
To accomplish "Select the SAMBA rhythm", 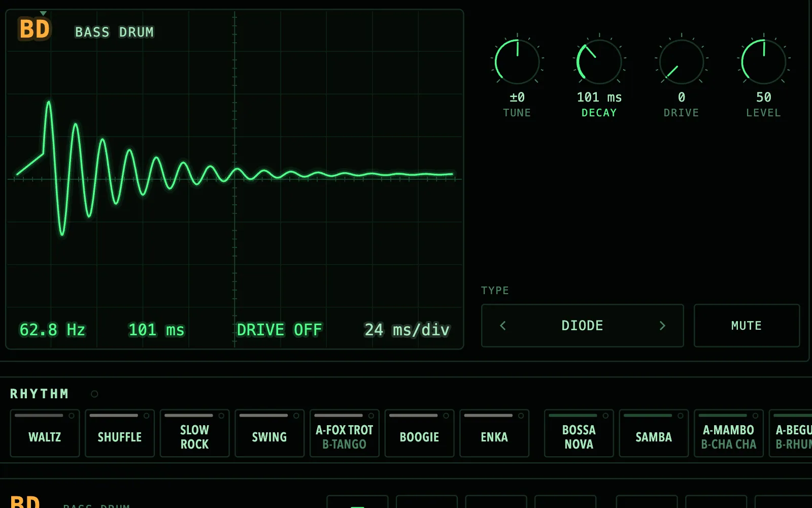I will [654, 433].
